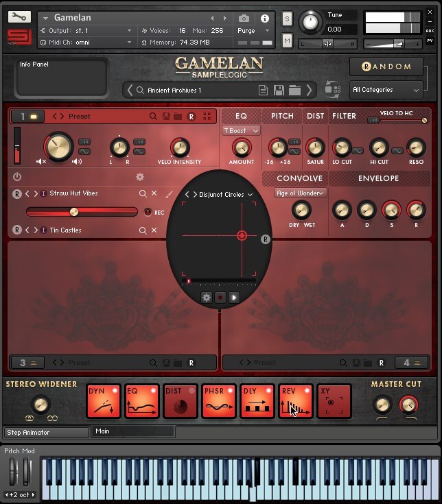
Task: Open the instrument info icon
Action: [265, 19]
